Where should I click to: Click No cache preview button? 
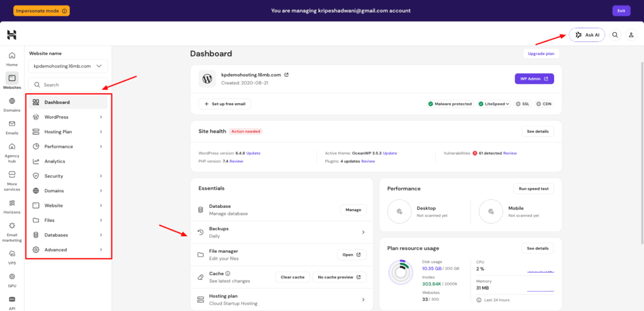pos(340,277)
